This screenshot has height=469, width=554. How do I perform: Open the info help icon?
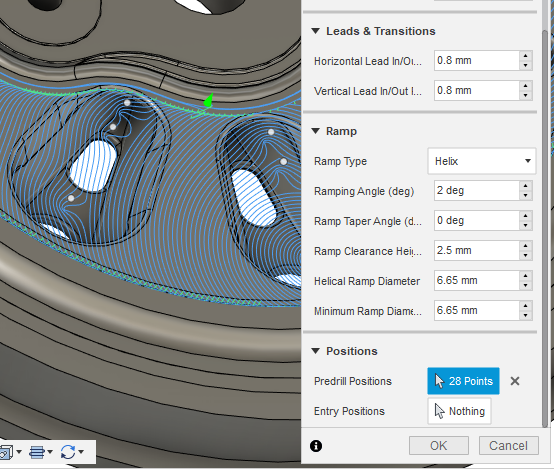tap(316, 446)
